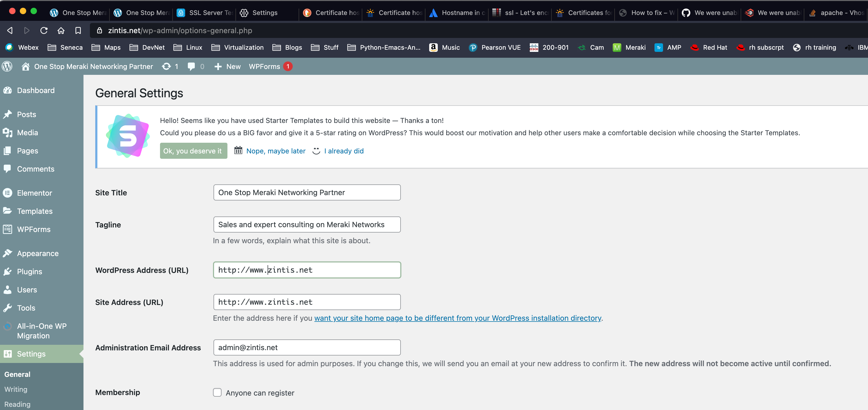Select the General settings menu item
The height and width of the screenshot is (410, 868).
pos(17,374)
